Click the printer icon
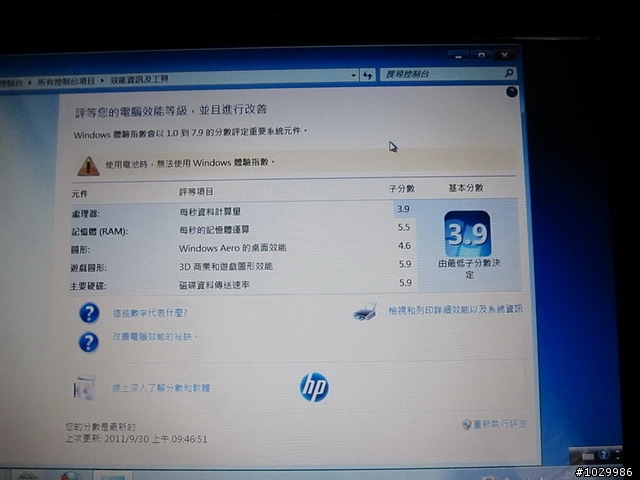640x480 pixels. tap(364, 312)
